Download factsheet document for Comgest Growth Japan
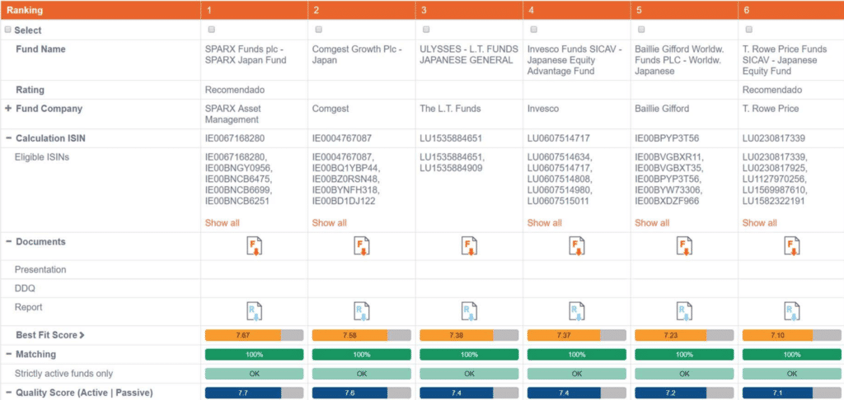 362,246
